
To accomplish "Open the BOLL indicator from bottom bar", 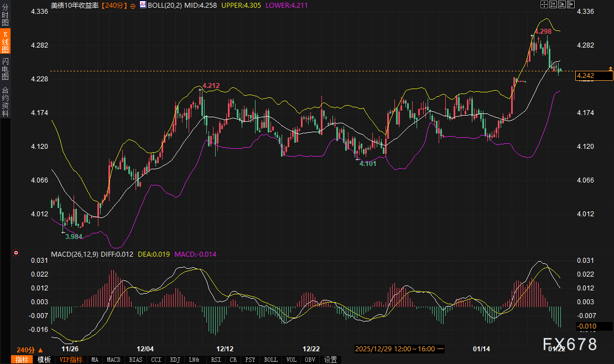I will click(x=270, y=360).
